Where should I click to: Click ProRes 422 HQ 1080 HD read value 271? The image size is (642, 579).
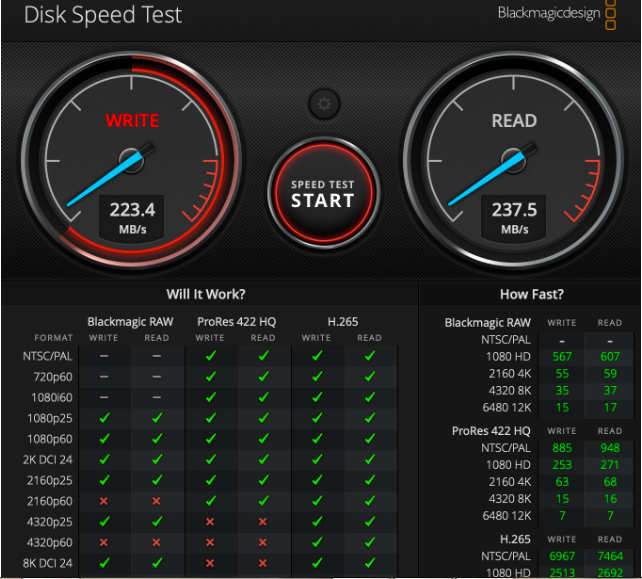tap(610, 465)
